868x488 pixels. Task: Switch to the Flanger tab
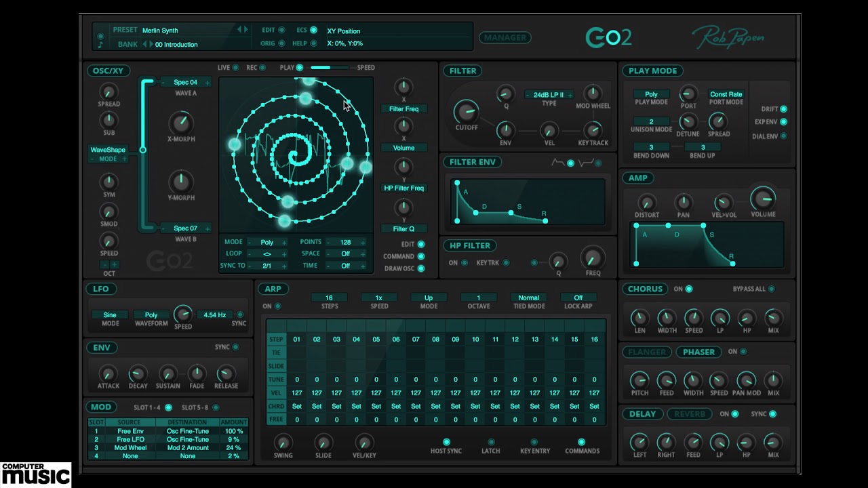pos(647,352)
